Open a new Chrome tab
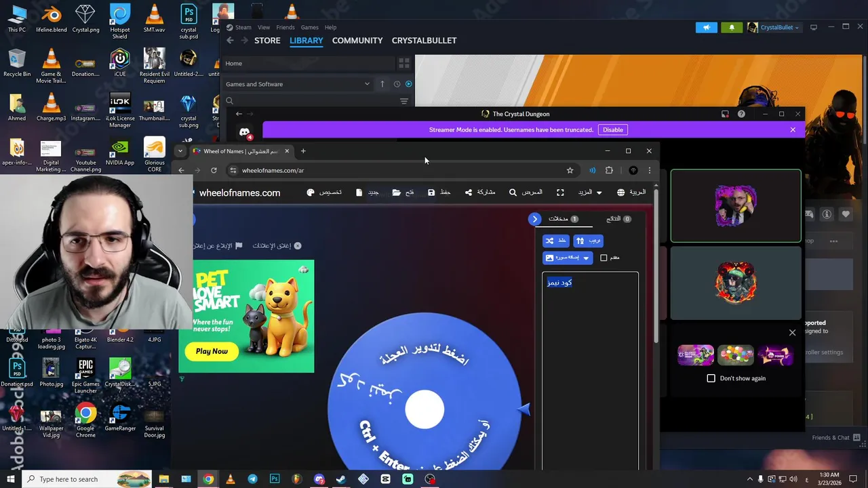Viewport: 868px width, 488px height. 303,151
